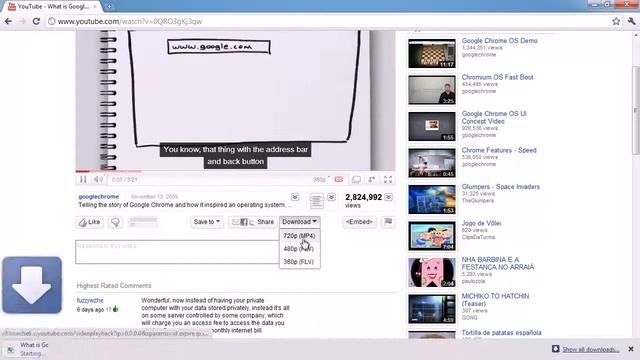Click the Like thumbs-up button
The image size is (640, 360).
coord(89,222)
